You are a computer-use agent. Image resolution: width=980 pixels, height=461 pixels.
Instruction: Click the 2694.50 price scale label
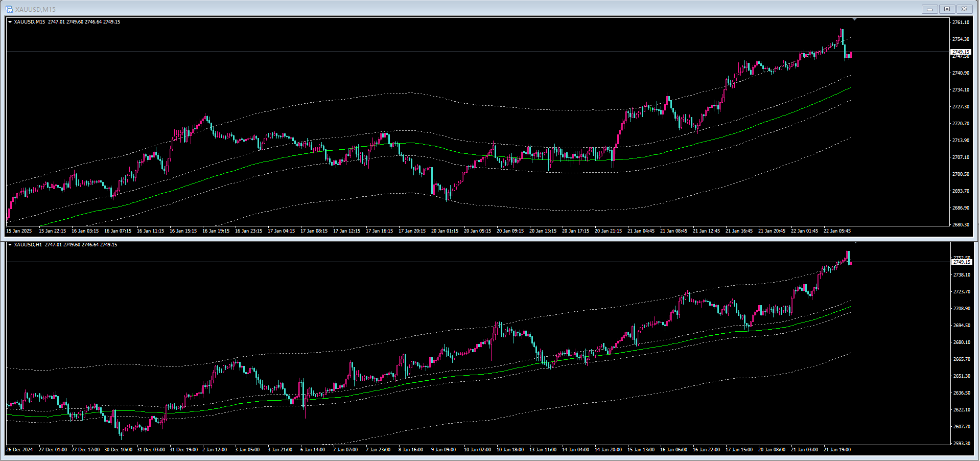tap(962, 326)
